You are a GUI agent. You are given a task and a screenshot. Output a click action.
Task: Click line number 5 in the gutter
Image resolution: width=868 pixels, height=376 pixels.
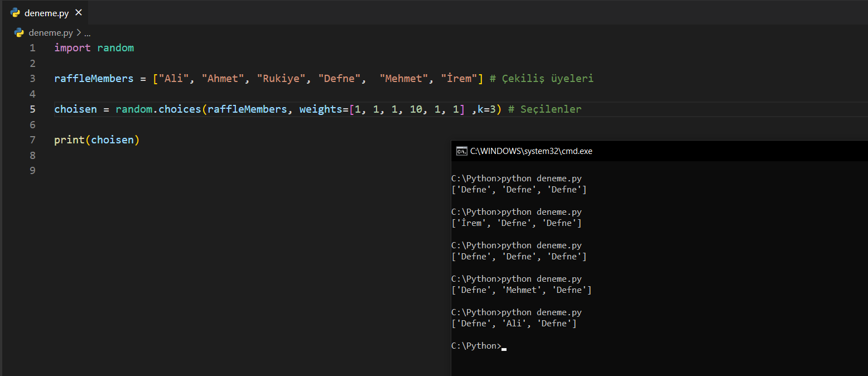[x=32, y=109]
